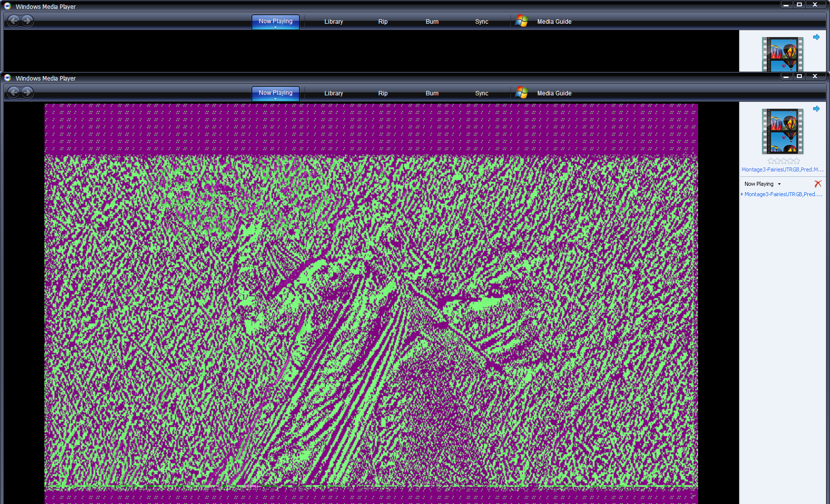Click the Forward arrow in the front window
This screenshot has height=504, width=830.
[28, 92]
